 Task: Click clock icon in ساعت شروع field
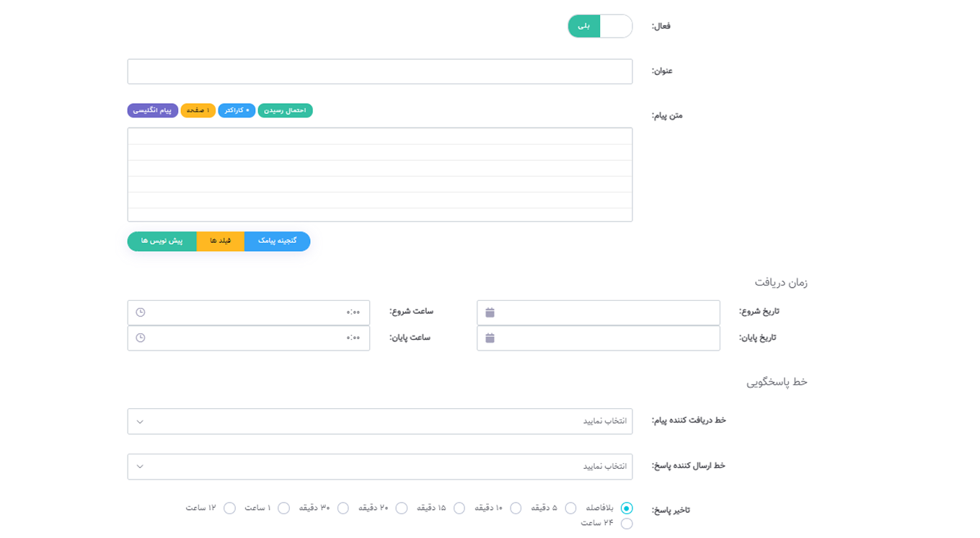(141, 312)
